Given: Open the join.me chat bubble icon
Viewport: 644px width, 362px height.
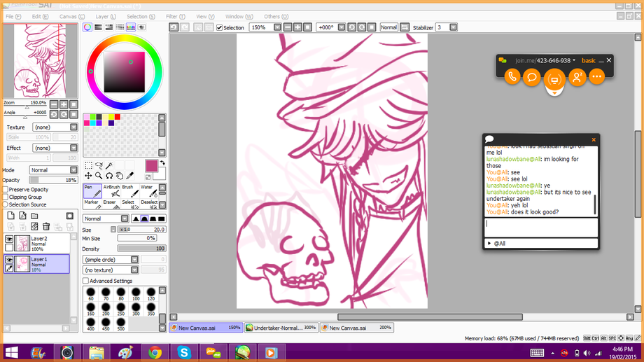Looking at the screenshot, I should 532,77.
